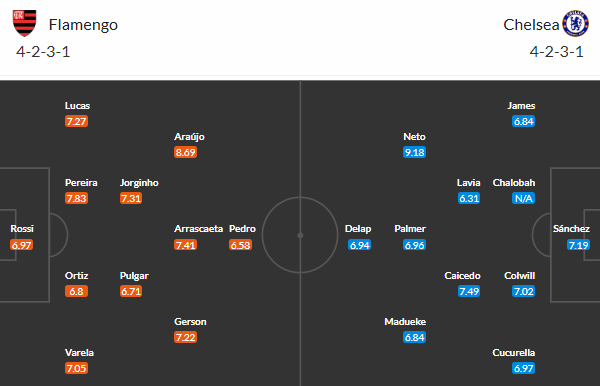The width and height of the screenshot is (600, 386).
Task: Open player Madueke's name
Action: [405, 322]
